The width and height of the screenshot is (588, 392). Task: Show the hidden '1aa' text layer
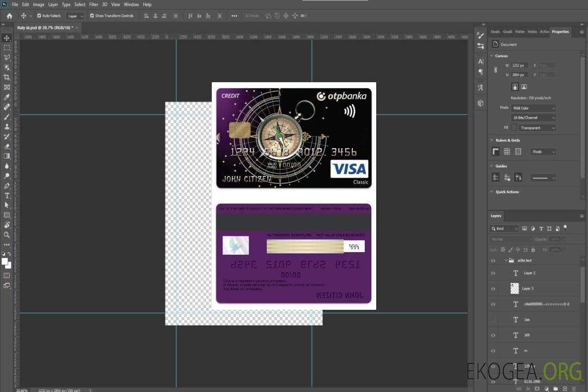pyautogui.click(x=493, y=320)
